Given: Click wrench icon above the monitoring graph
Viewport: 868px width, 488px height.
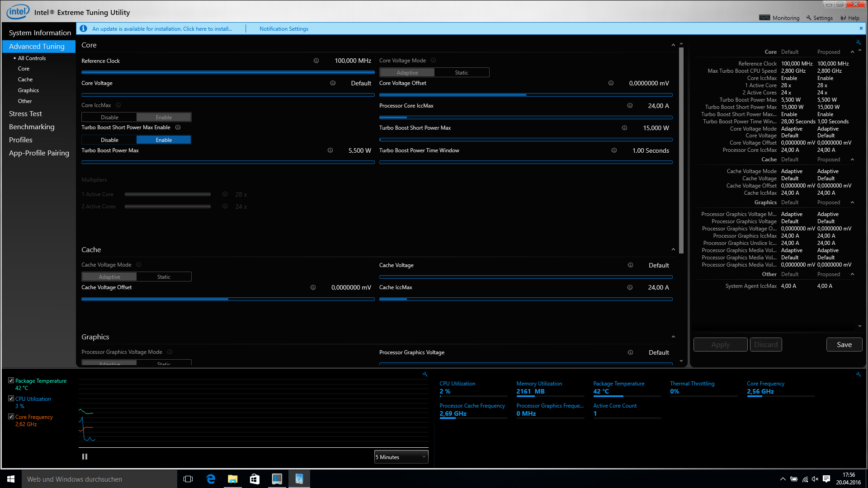Looking at the screenshot, I should [x=425, y=374].
